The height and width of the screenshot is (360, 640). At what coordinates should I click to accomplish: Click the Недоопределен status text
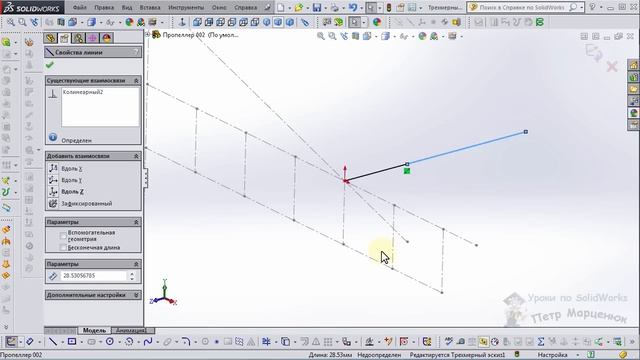click(379, 355)
